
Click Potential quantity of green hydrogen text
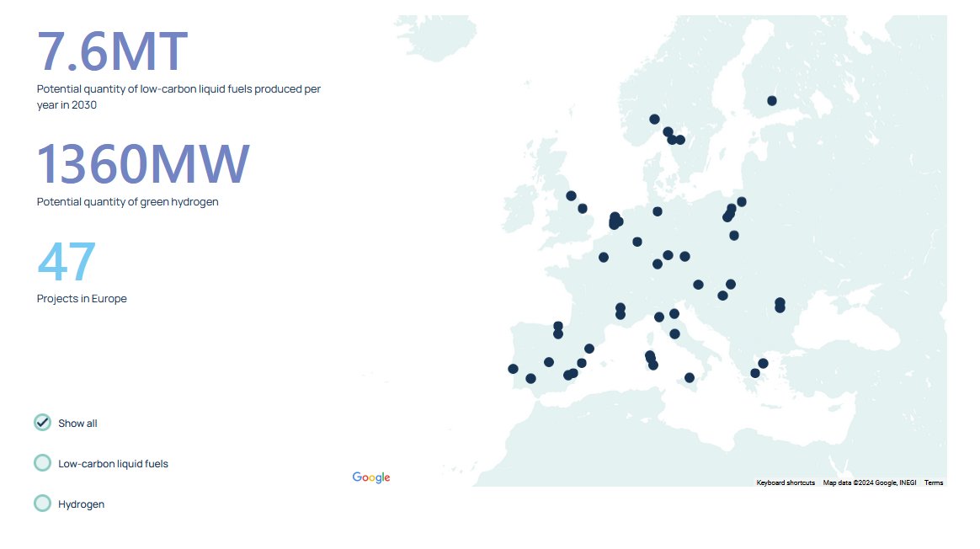pyautogui.click(x=127, y=201)
